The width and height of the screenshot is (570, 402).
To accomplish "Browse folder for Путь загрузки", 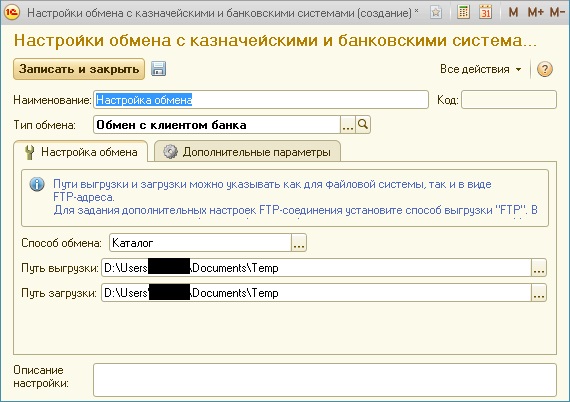I will click(x=539, y=293).
